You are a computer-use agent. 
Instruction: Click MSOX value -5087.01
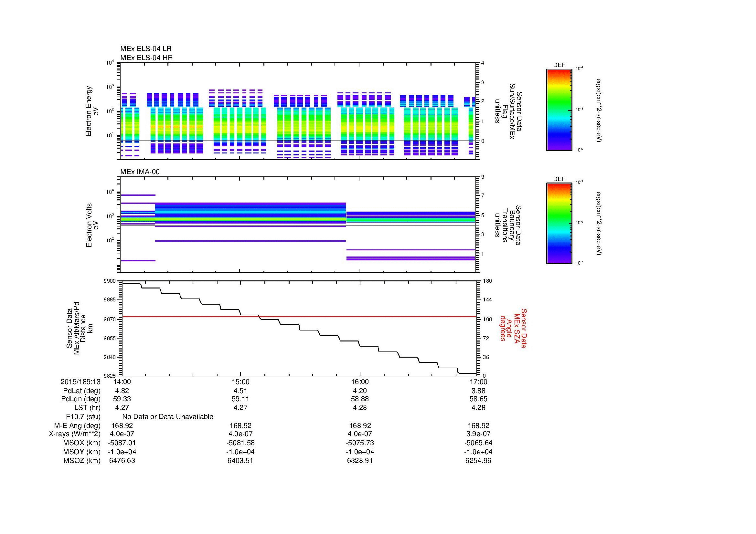(122, 443)
